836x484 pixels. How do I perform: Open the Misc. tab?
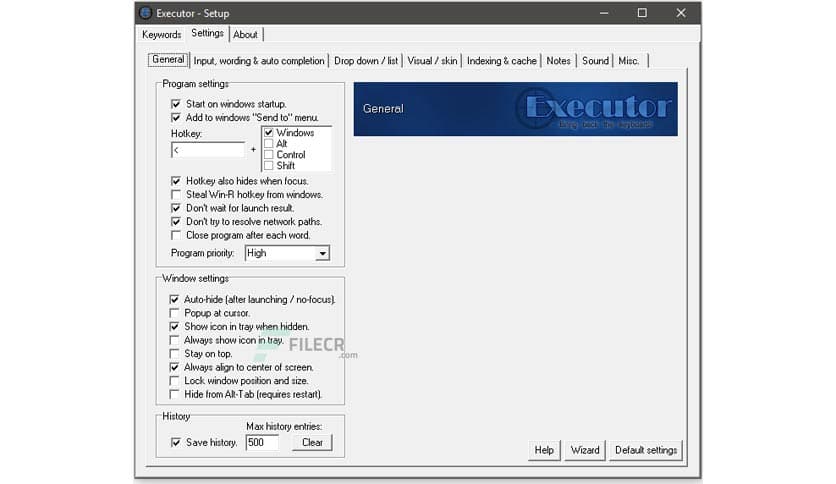(629, 61)
